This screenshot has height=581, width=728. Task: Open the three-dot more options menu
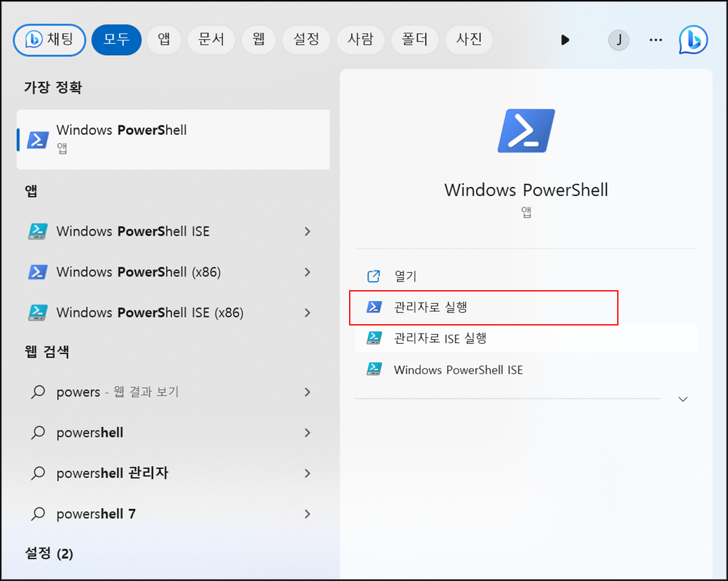point(656,40)
